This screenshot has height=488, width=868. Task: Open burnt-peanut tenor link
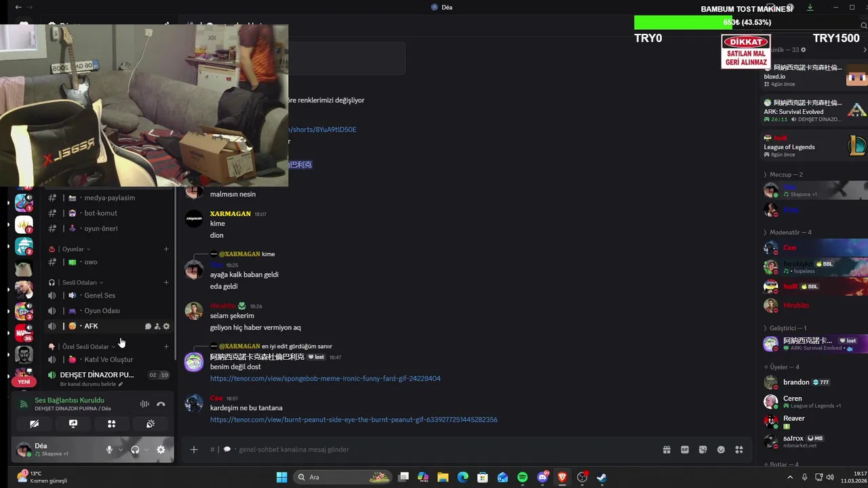pos(353,420)
